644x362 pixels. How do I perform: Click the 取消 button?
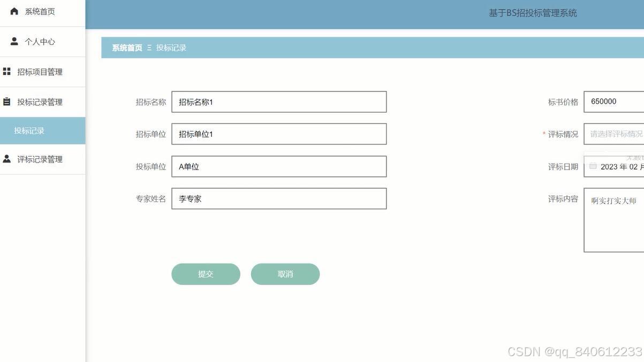285,274
